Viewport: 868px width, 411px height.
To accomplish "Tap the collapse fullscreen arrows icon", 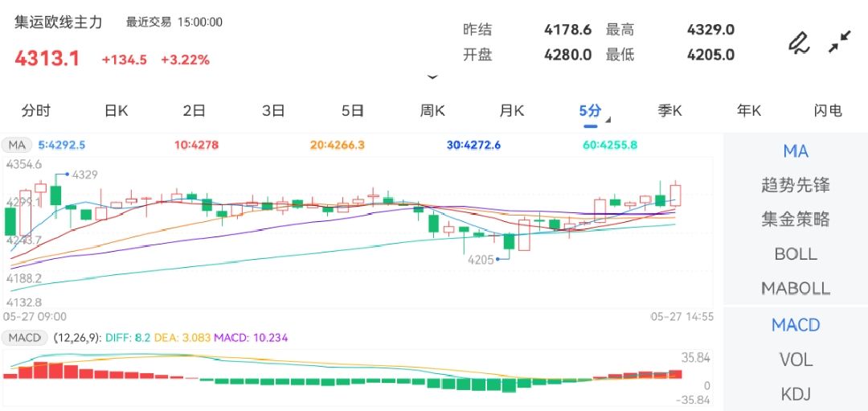I will coord(840,42).
